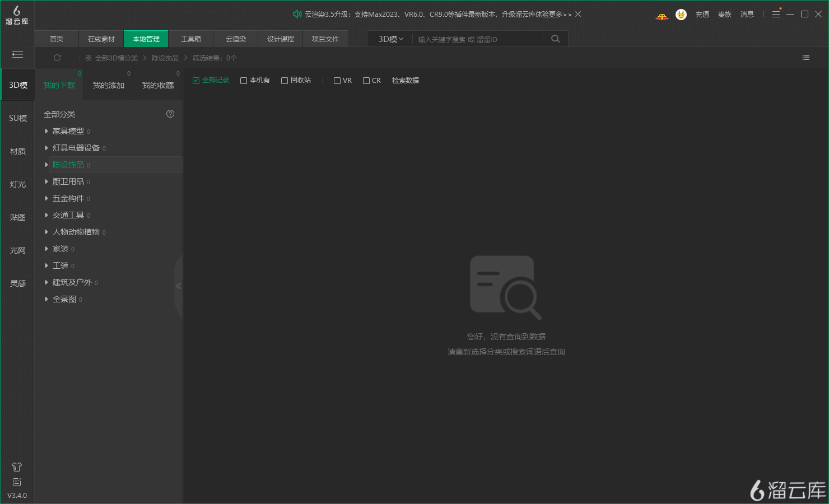829x504 pixels.
Task: Open 灵感 section in sidebar
Action: point(18,283)
